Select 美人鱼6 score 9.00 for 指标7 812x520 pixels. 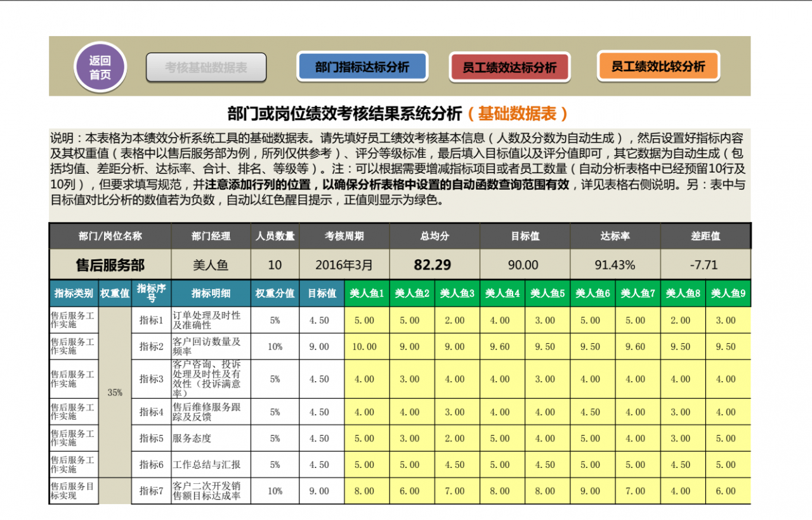(x=593, y=491)
